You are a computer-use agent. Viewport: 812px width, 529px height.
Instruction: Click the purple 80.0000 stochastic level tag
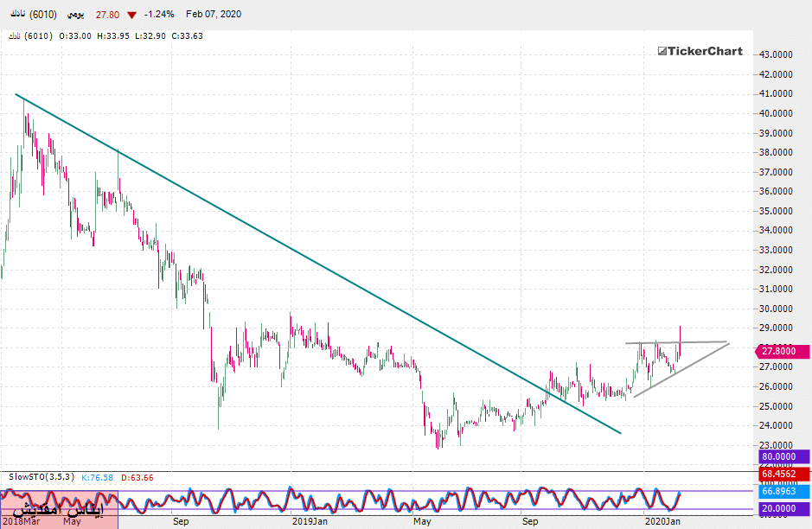pos(783,456)
